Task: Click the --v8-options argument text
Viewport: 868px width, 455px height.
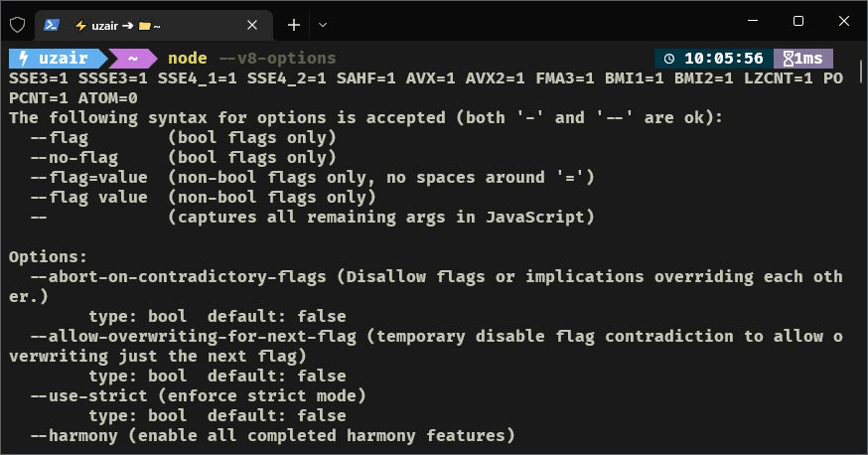Action: point(277,59)
